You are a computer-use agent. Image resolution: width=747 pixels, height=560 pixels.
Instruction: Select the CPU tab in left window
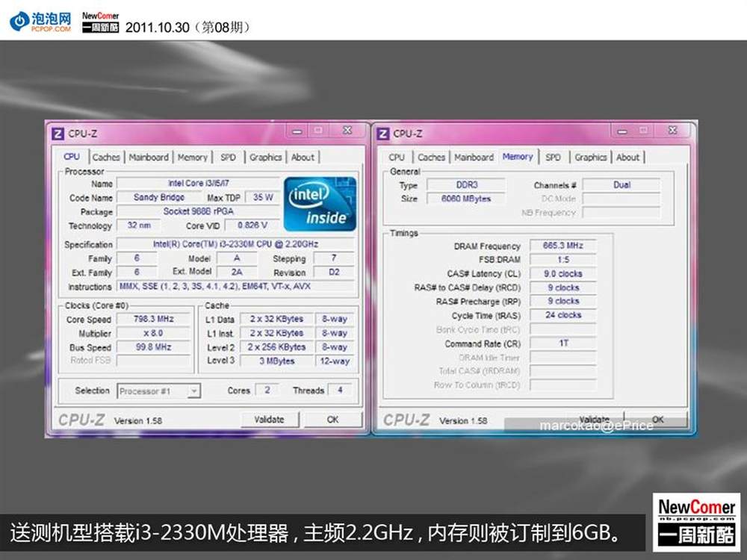(x=72, y=157)
